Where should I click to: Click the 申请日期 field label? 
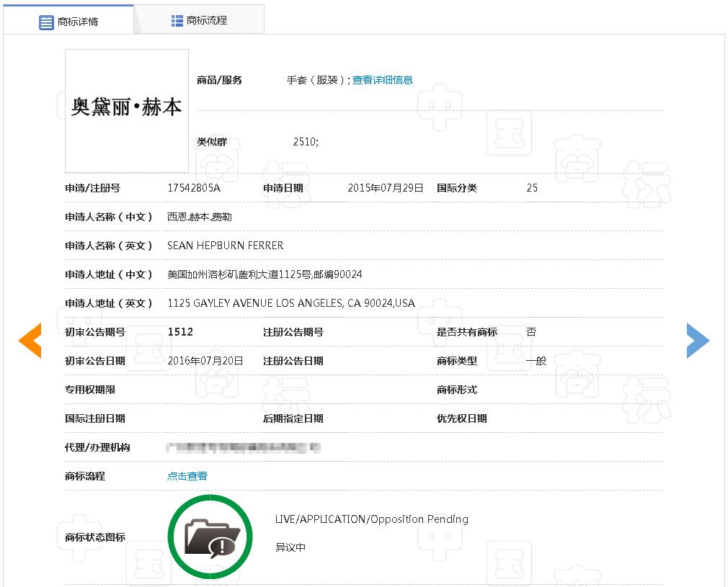pos(283,188)
